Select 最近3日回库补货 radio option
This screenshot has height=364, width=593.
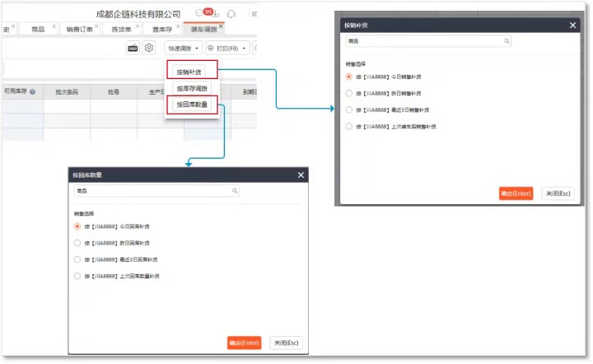[x=77, y=259]
